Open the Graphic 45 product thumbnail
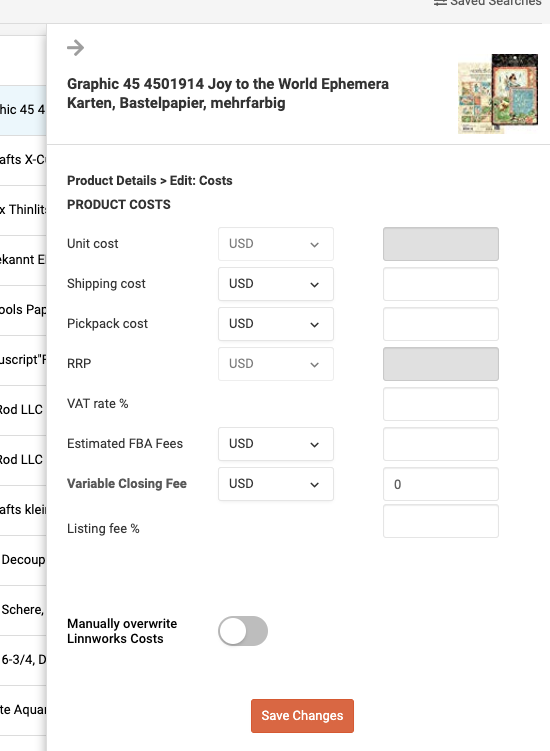The height and width of the screenshot is (751, 550). point(498,94)
